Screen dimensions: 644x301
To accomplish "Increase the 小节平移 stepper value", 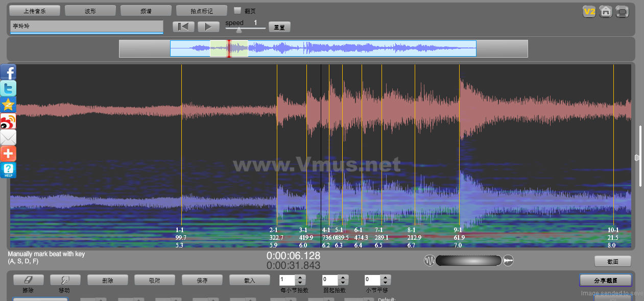I will pos(386,278).
